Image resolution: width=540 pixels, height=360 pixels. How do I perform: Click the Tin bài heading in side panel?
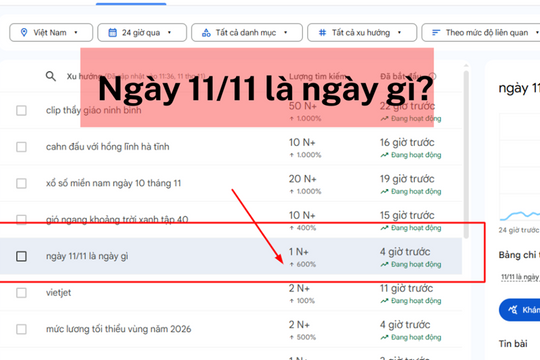(x=513, y=343)
